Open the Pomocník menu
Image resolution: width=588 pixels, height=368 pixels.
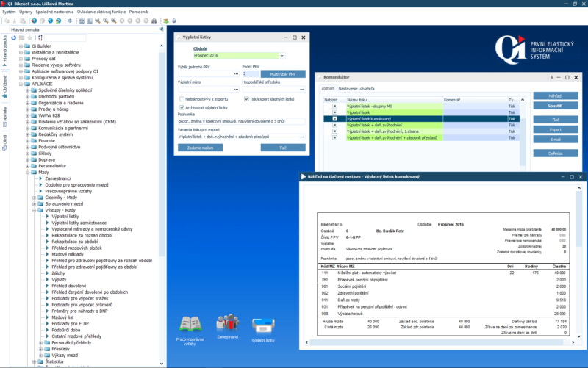(138, 12)
